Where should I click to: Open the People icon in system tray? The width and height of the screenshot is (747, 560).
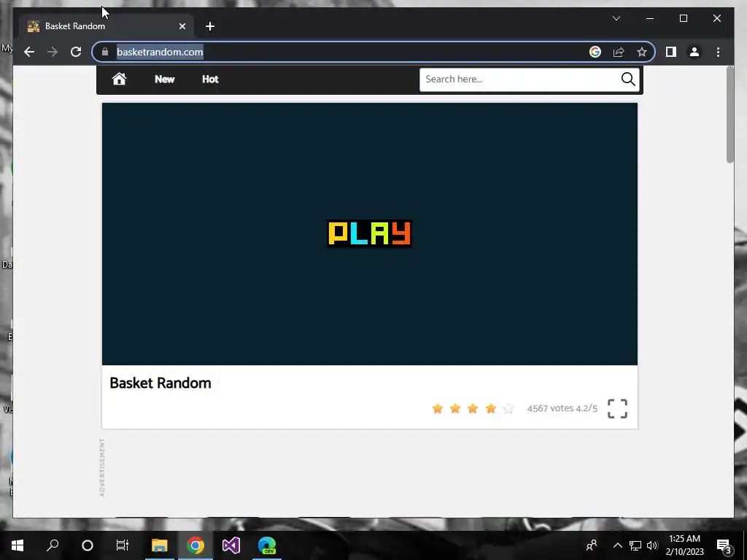(592, 545)
